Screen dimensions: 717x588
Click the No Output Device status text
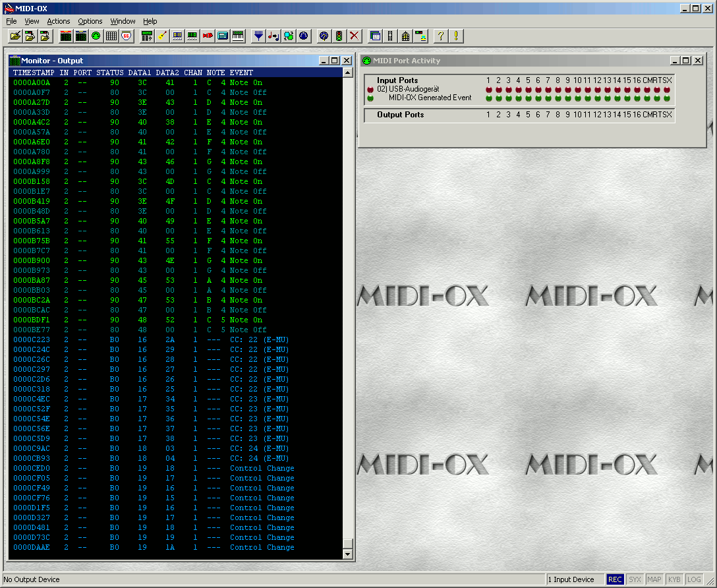[32, 579]
